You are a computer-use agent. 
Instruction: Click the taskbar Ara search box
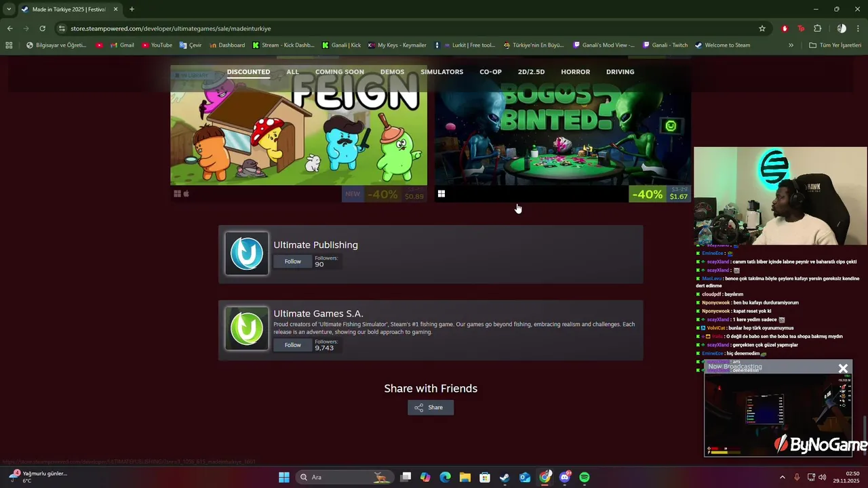pyautogui.click(x=344, y=477)
